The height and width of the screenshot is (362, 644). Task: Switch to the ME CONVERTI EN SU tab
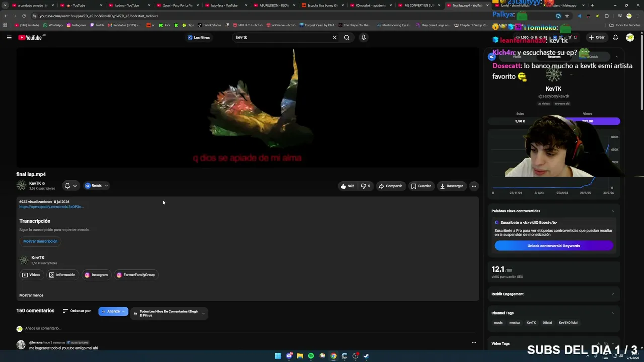(418, 5)
